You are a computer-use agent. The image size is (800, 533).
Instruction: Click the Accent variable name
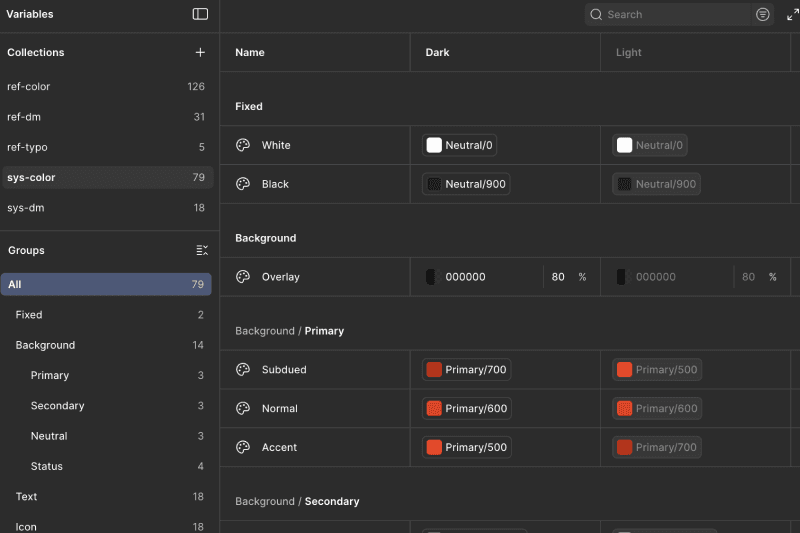[x=279, y=447]
